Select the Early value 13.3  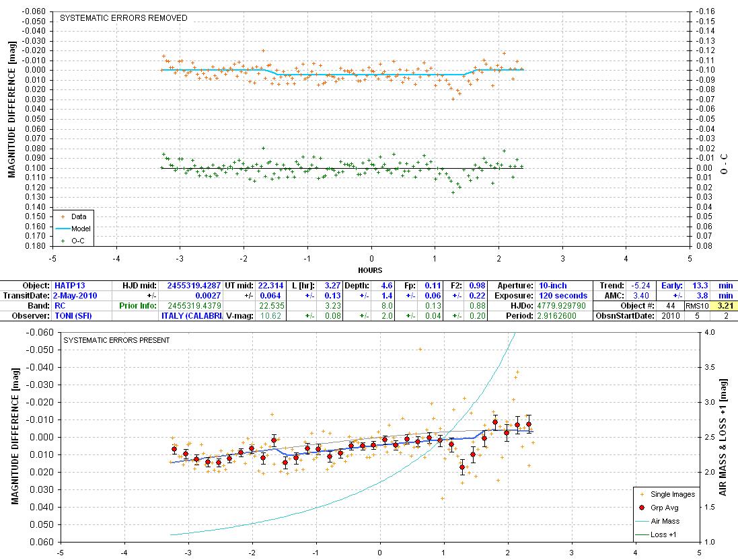[700, 286]
